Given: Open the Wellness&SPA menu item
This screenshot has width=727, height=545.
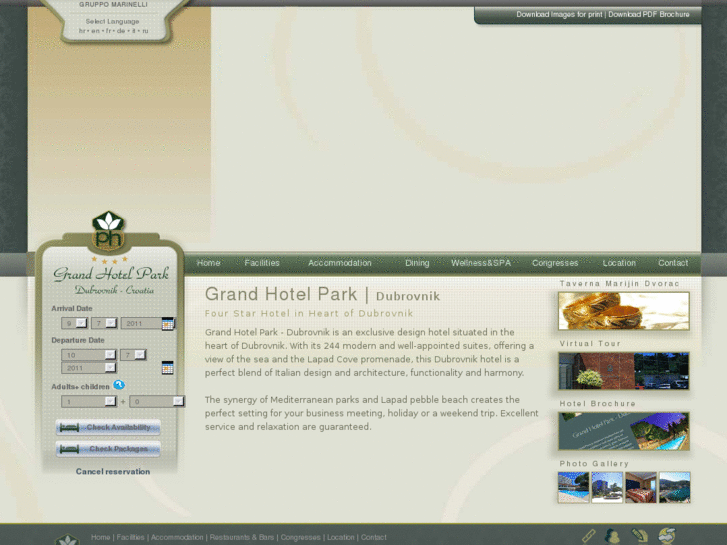Looking at the screenshot, I should point(481,263).
